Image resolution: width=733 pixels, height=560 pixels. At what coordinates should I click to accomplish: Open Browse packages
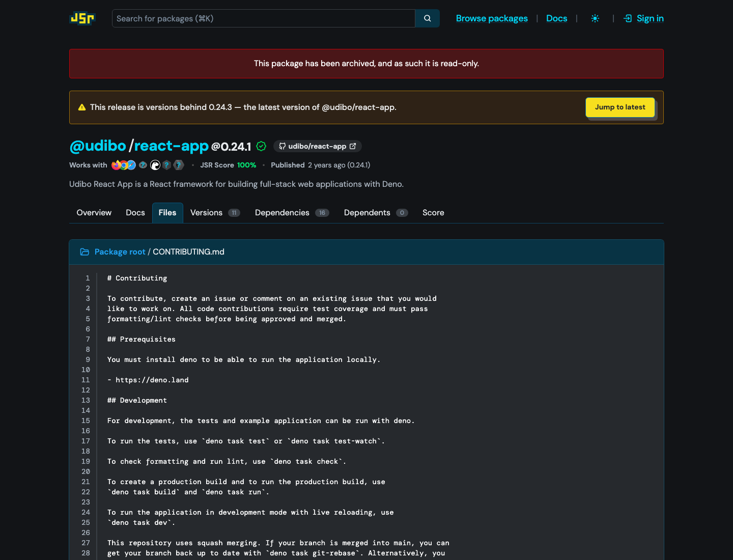tap(492, 18)
